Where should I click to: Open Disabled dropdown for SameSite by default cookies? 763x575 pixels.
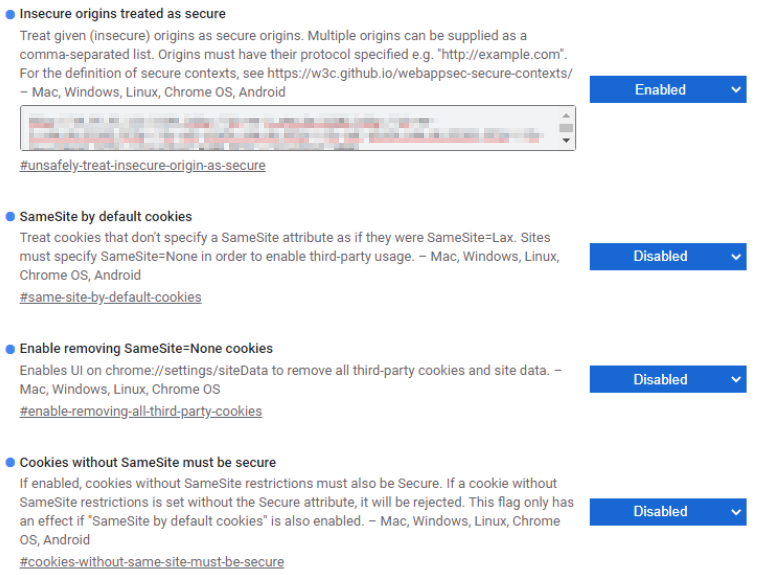(x=667, y=256)
